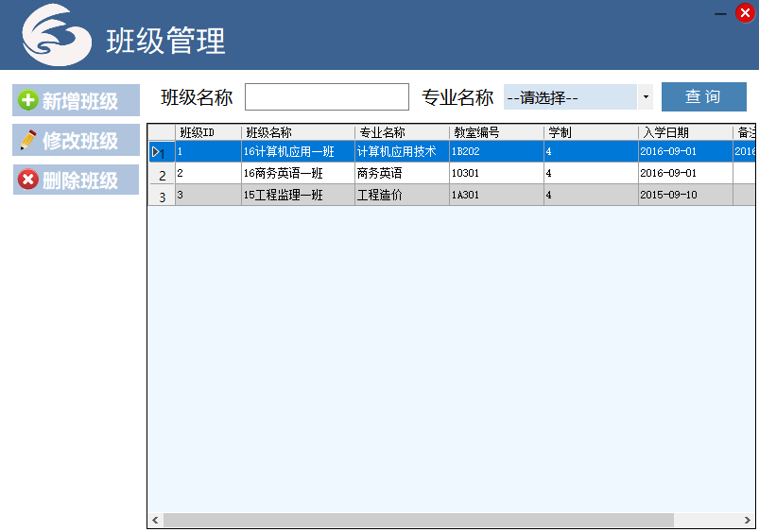This screenshot has width=759, height=532.
Task: Click the 教室编号 column header
Action: pyautogui.click(x=496, y=132)
